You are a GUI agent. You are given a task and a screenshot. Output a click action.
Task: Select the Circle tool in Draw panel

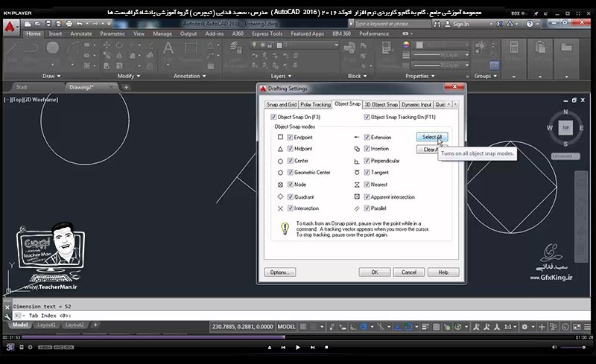[x=53, y=48]
